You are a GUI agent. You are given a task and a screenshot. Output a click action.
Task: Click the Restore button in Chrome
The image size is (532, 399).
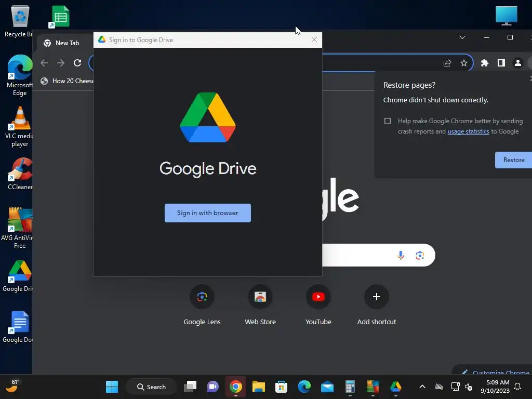(x=513, y=160)
